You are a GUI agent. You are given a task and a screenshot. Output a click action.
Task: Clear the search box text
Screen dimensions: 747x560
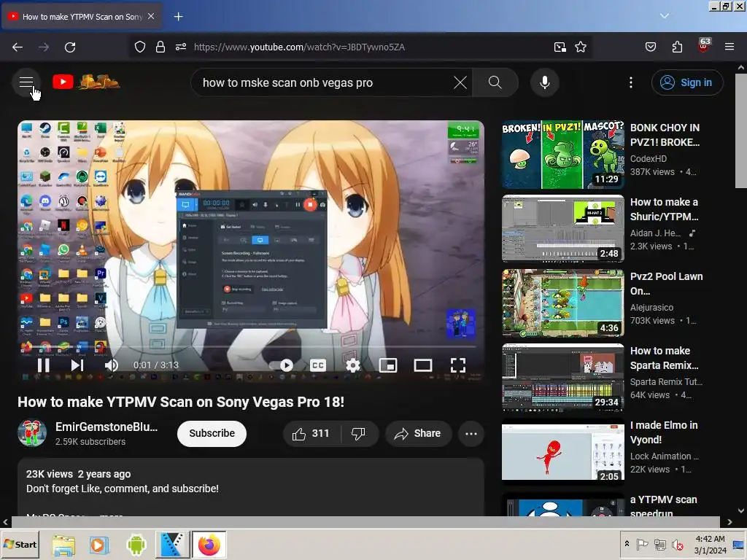click(460, 82)
